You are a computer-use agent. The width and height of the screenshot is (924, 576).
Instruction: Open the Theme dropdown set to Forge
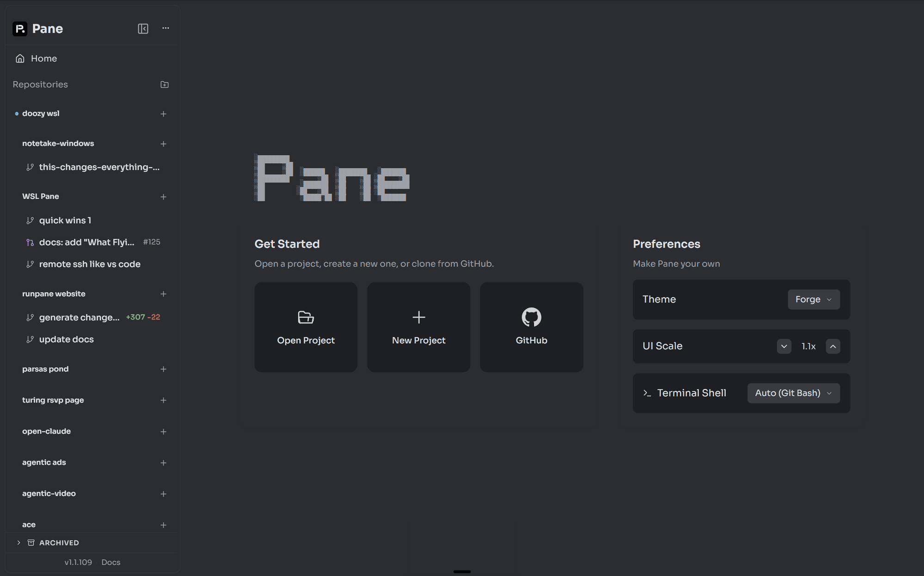pyautogui.click(x=813, y=299)
